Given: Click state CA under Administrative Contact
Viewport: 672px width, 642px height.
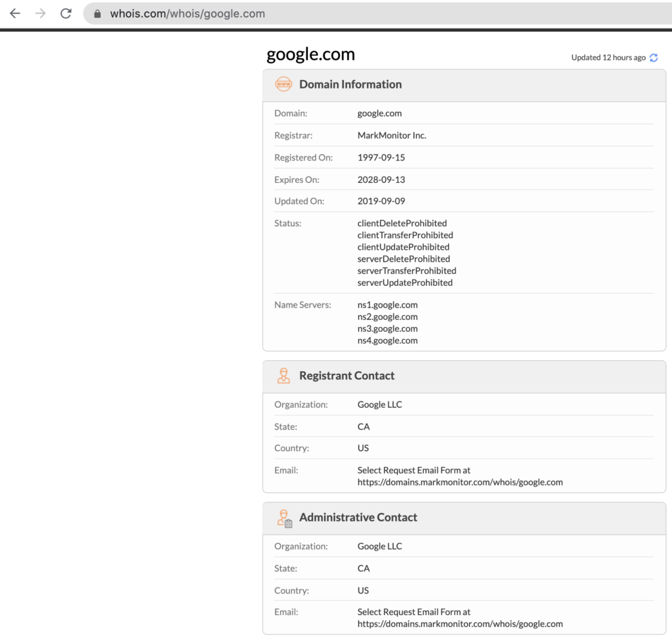Looking at the screenshot, I should coord(364,569).
